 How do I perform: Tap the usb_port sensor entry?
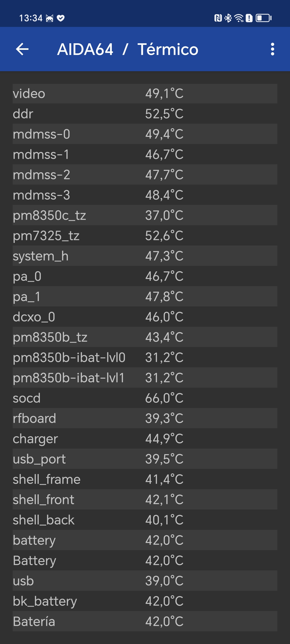pos(145,459)
